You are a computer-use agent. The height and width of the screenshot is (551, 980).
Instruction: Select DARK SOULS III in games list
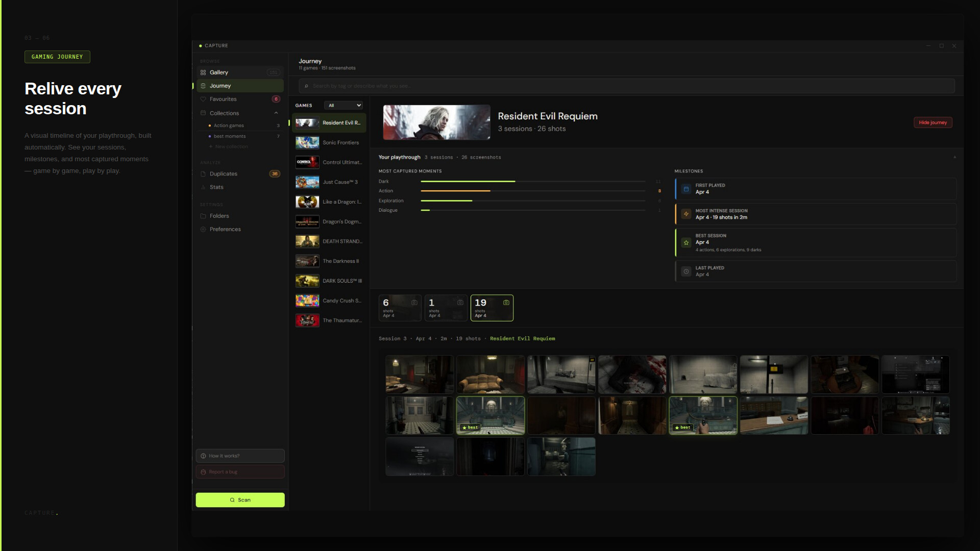point(329,281)
